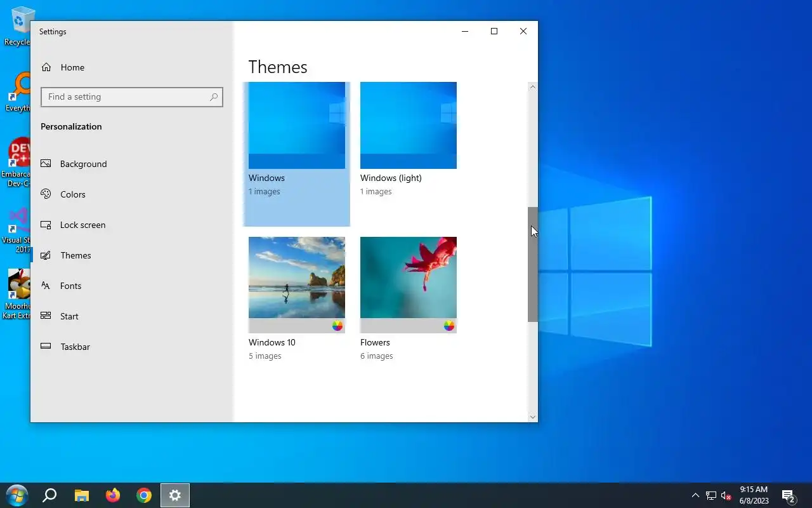Launch Firefox from taskbar
The image size is (812, 508).
113,495
